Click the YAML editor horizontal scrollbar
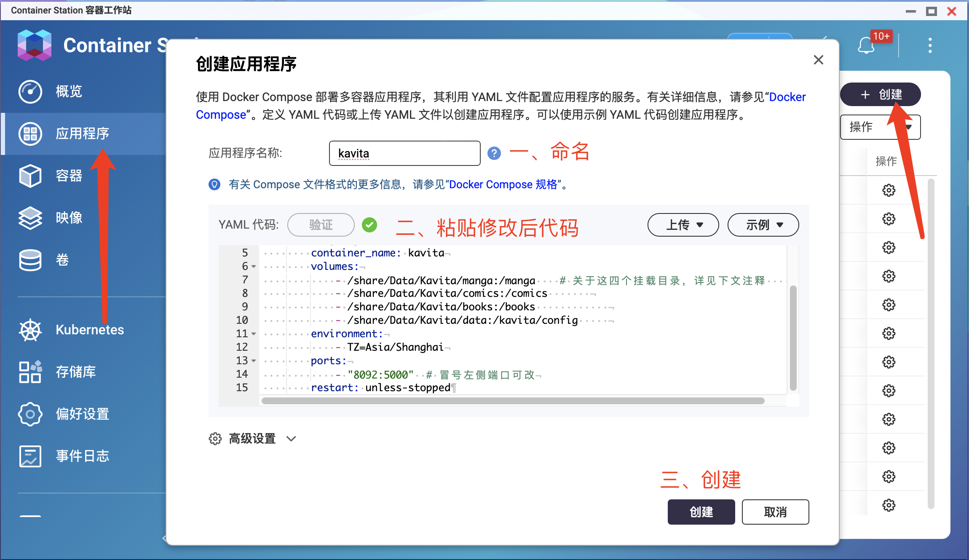 pos(513,401)
